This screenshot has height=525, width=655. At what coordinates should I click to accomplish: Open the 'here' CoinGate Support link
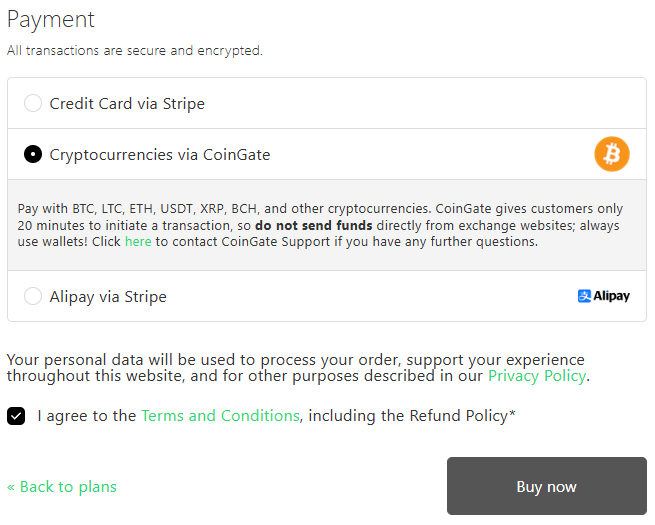click(x=138, y=242)
